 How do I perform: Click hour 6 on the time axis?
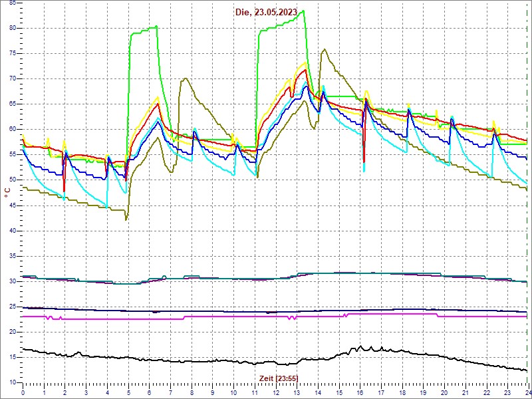click(149, 392)
